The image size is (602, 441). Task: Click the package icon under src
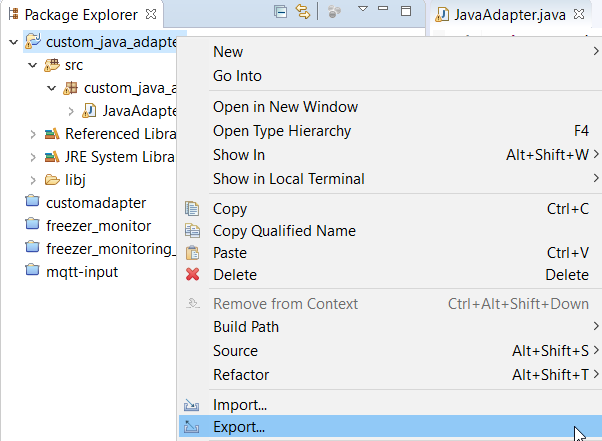[x=71, y=88]
